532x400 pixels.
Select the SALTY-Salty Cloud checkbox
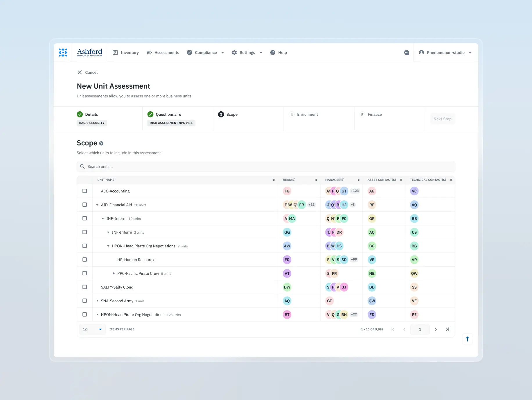(85, 287)
